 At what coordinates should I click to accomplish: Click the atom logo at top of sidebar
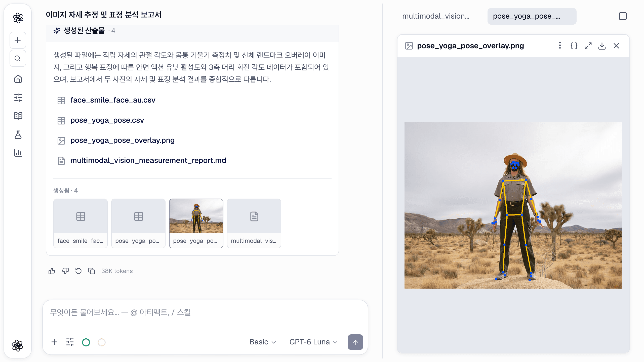(x=18, y=18)
